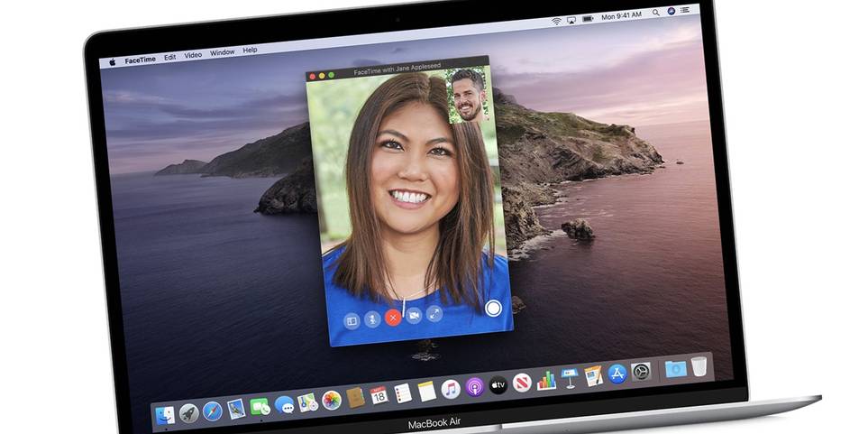The image size is (868, 434).
Task: Open the FaceTime menu
Action: pyautogui.click(x=140, y=60)
